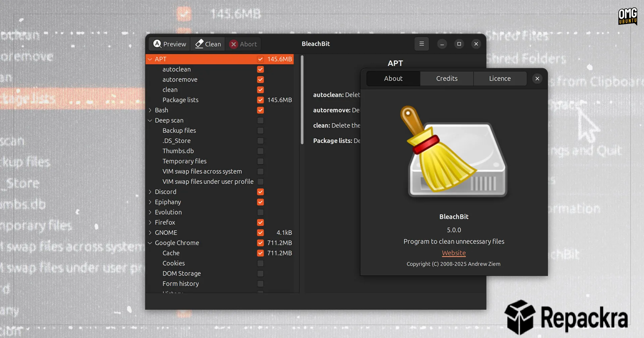The height and width of the screenshot is (338, 644).
Task: Enable VIM swap files under user profile checkbox
Action: coord(260,181)
